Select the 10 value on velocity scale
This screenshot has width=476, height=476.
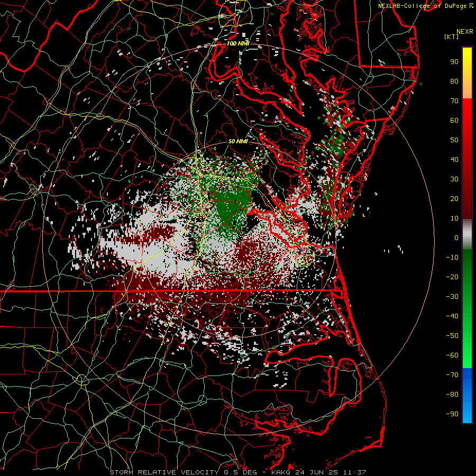[x=454, y=218]
